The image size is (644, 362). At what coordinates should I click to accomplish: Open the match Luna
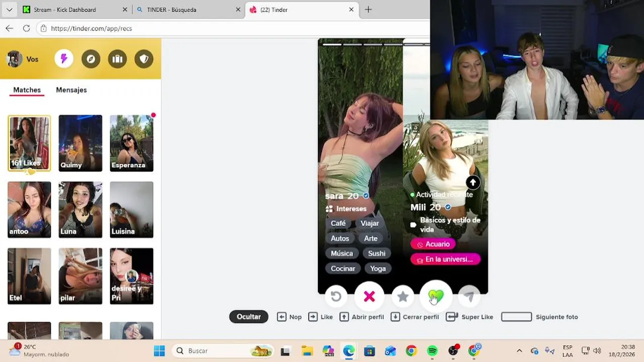pyautogui.click(x=80, y=210)
